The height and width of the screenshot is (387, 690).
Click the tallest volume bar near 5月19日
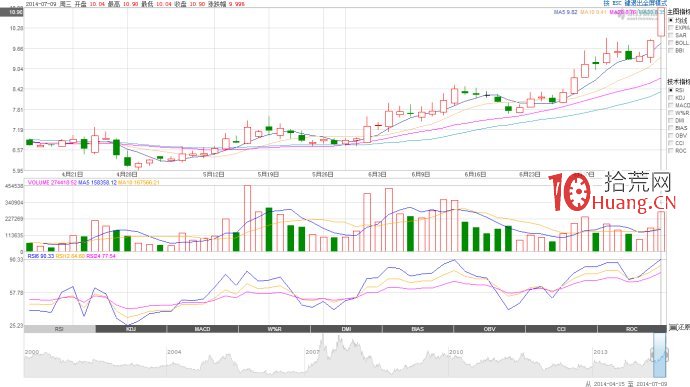(247, 218)
